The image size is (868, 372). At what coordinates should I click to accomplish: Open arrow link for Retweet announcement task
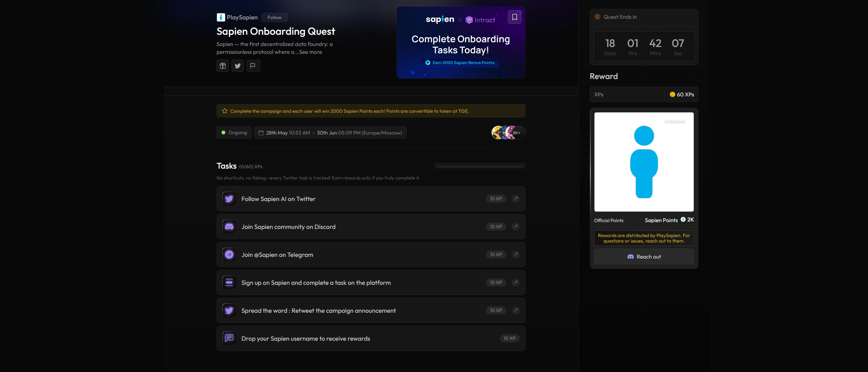click(516, 310)
